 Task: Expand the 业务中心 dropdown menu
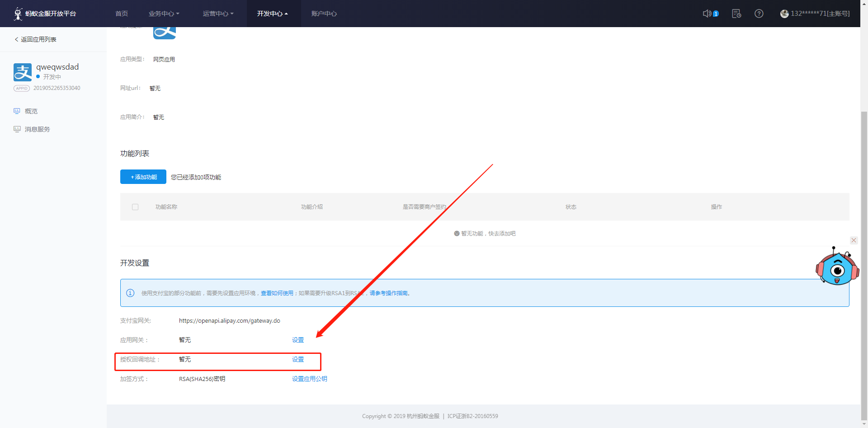pos(164,14)
